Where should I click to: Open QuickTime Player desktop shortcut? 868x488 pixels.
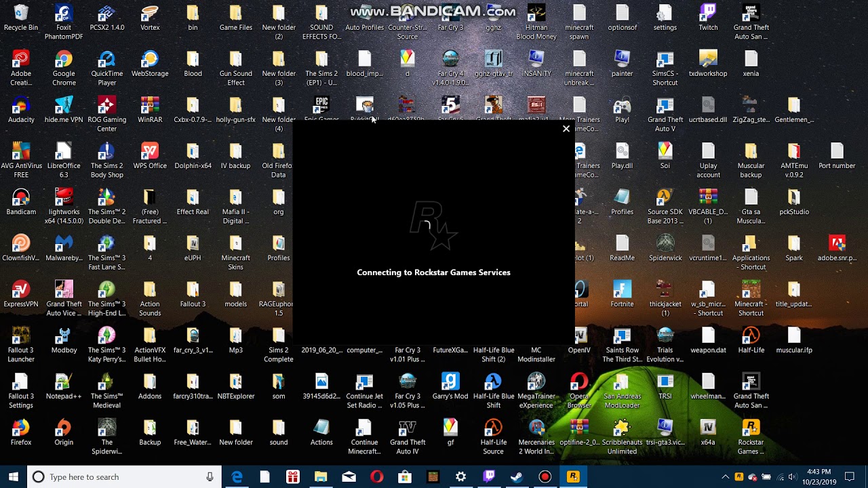click(x=107, y=68)
